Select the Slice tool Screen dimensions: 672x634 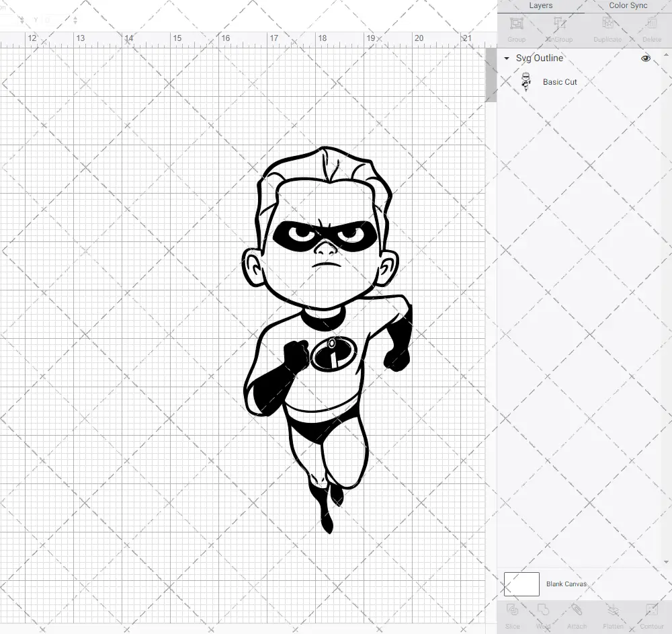coord(512,615)
